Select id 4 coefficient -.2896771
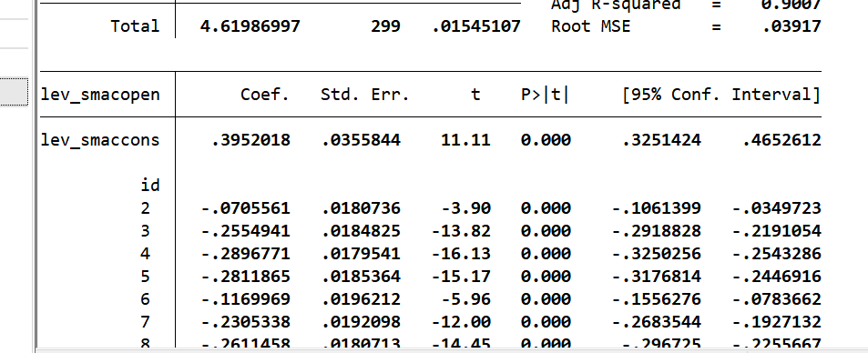 (x=246, y=254)
